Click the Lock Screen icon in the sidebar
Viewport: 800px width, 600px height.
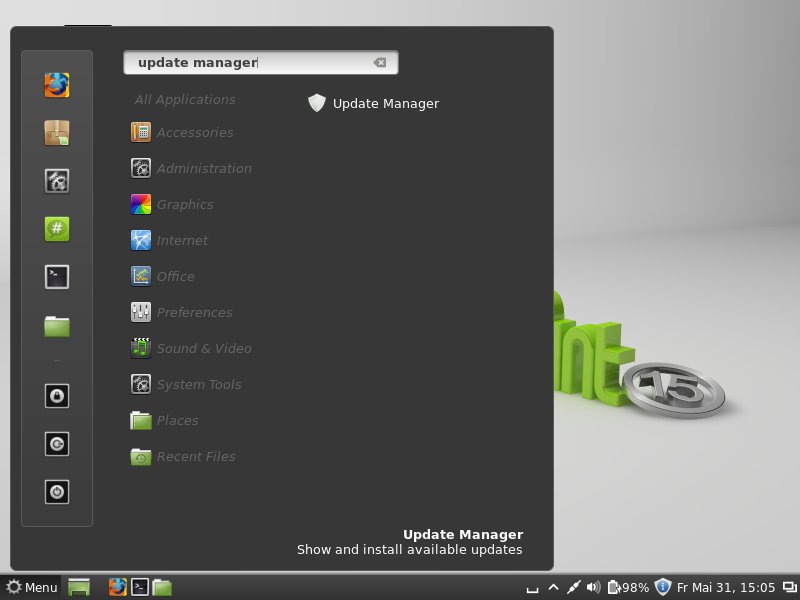[57, 395]
